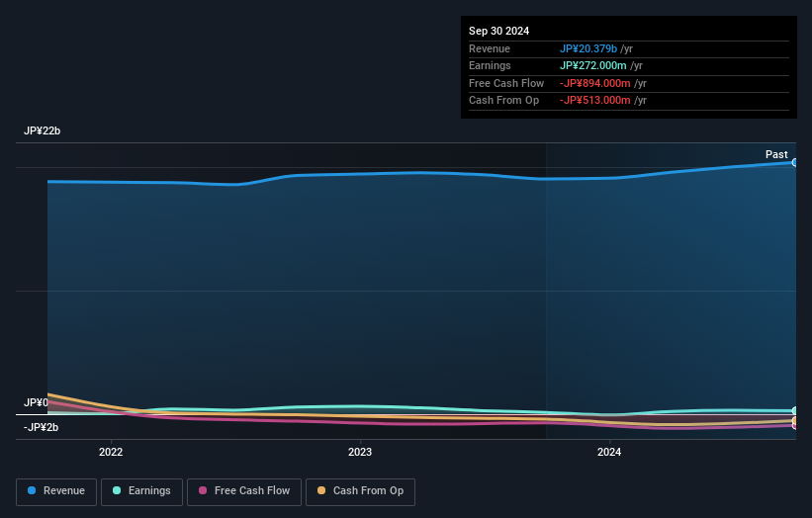Toggle the Free Cash Flow legend series
This screenshot has width=812, height=518.
pyautogui.click(x=244, y=491)
